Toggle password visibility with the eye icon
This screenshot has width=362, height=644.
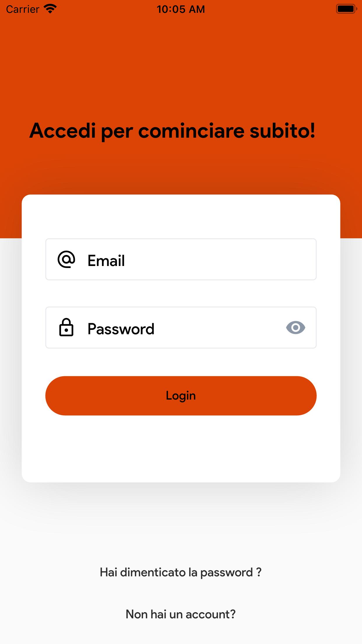[296, 328]
